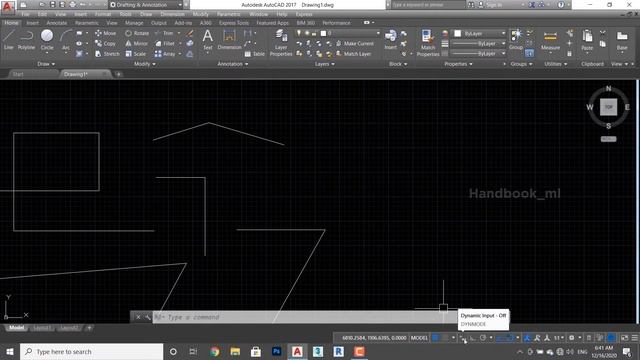
Task: Activate the Fillet command
Action: coord(165,43)
